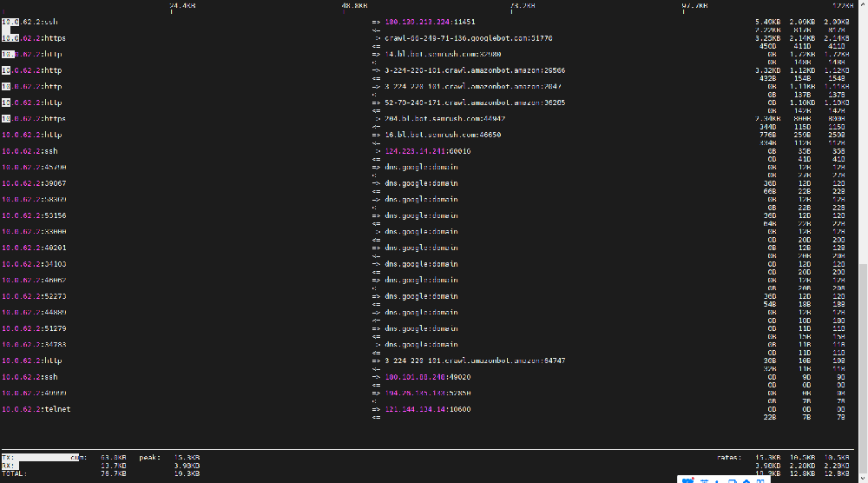Click the vertical scrollbar thumb
The height and width of the screenshot is (483, 868).
863,368
